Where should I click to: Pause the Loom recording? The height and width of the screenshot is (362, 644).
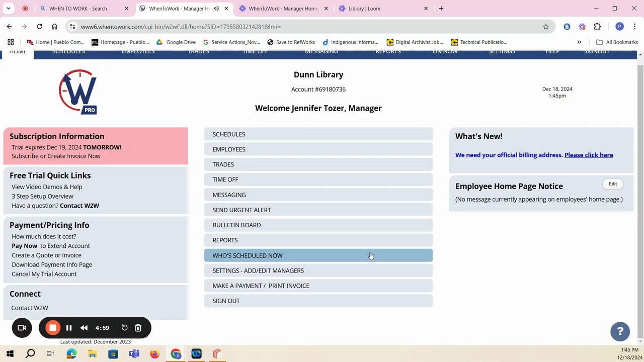(x=69, y=328)
